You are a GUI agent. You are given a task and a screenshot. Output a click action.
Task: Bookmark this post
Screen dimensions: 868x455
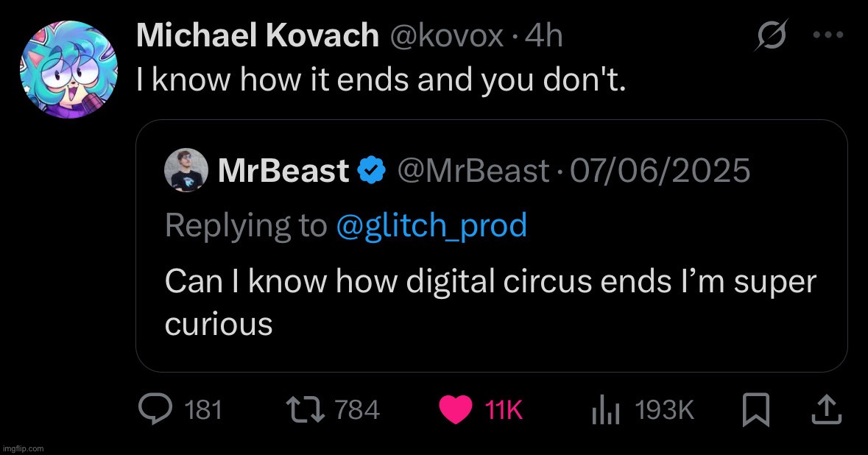pyautogui.click(x=755, y=410)
